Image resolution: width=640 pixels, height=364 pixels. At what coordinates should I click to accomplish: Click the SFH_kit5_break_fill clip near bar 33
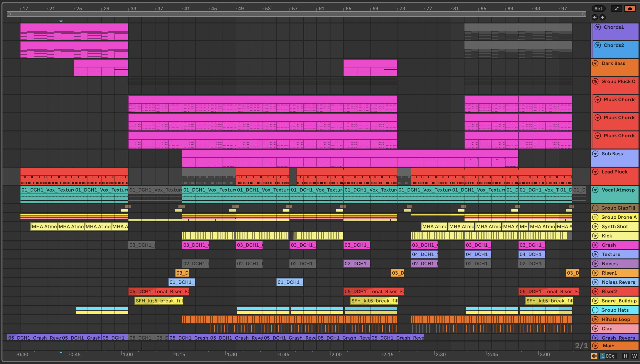[159, 301]
